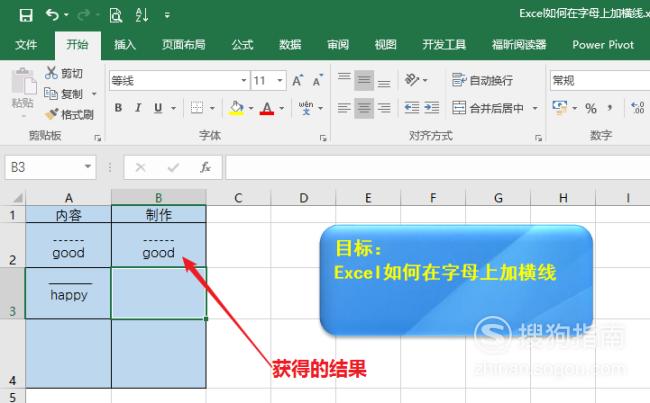Toggle Bold formatting

[118, 108]
